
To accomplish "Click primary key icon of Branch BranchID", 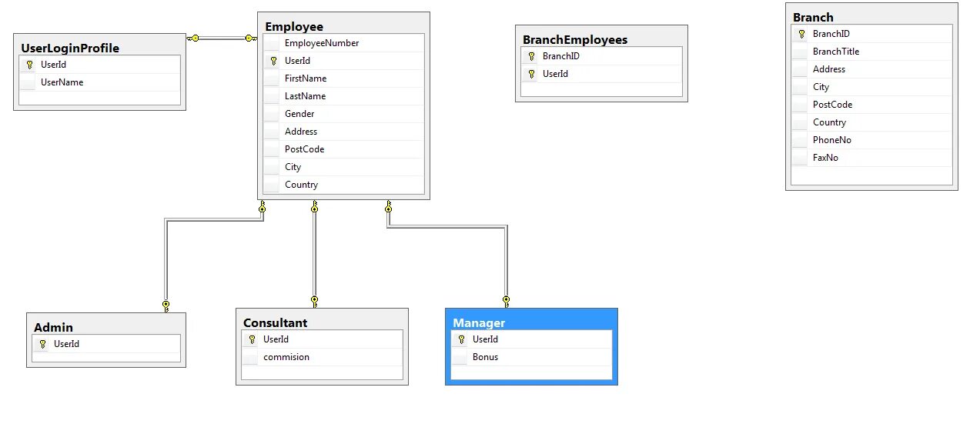I will pos(801,34).
